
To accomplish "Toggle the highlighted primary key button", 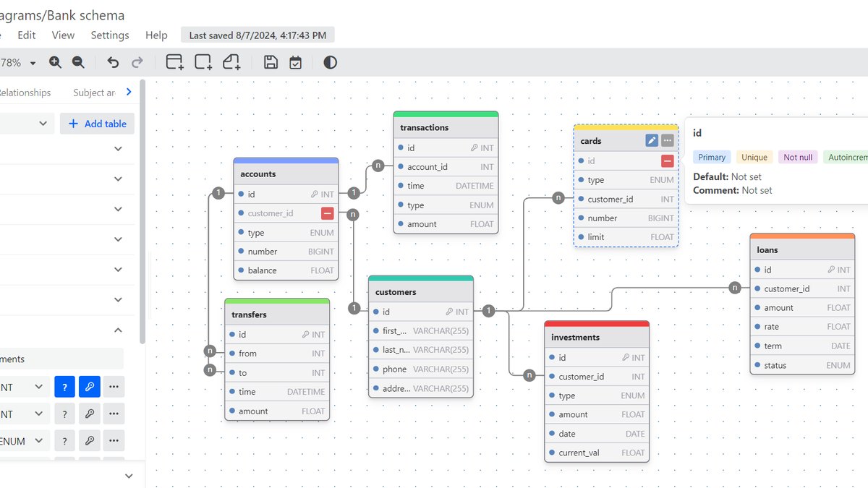I will tap(90, 387).
